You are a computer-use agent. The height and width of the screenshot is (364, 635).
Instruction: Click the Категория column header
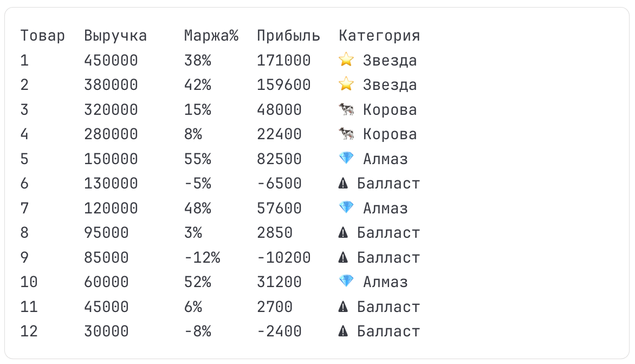[379, 36]
